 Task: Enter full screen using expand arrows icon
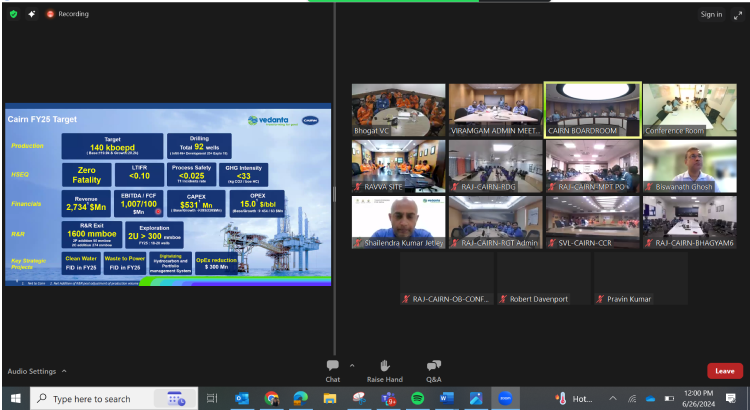pyautogui.click(x=736, y=14)
